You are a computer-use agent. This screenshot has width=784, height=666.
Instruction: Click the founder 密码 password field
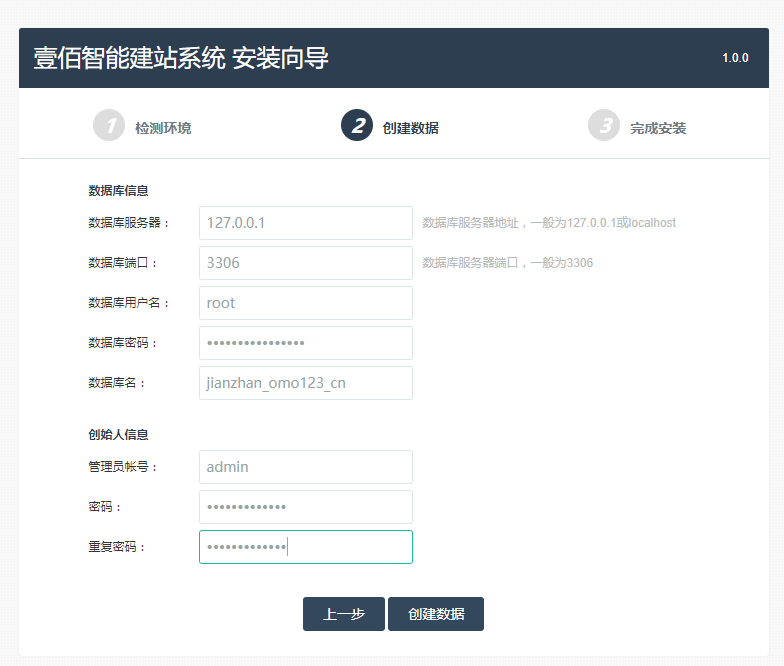[x=305, y=507]
